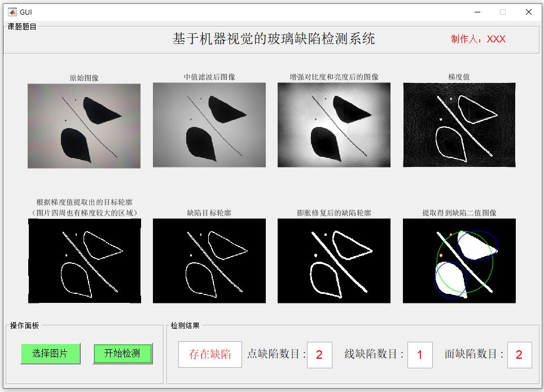Click the 课题题目 panel title
Screen dimensions: 544x392
22,27
